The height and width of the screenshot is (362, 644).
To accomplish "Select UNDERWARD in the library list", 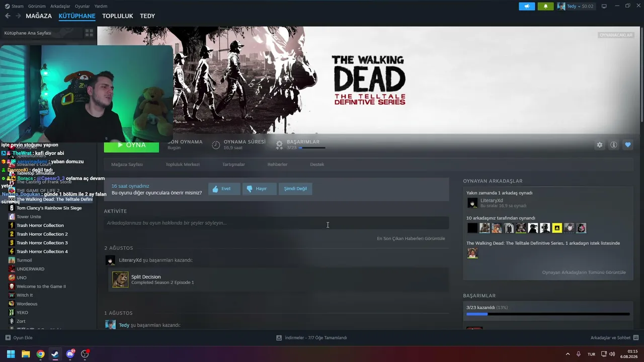I will click(x=30, y=269).
